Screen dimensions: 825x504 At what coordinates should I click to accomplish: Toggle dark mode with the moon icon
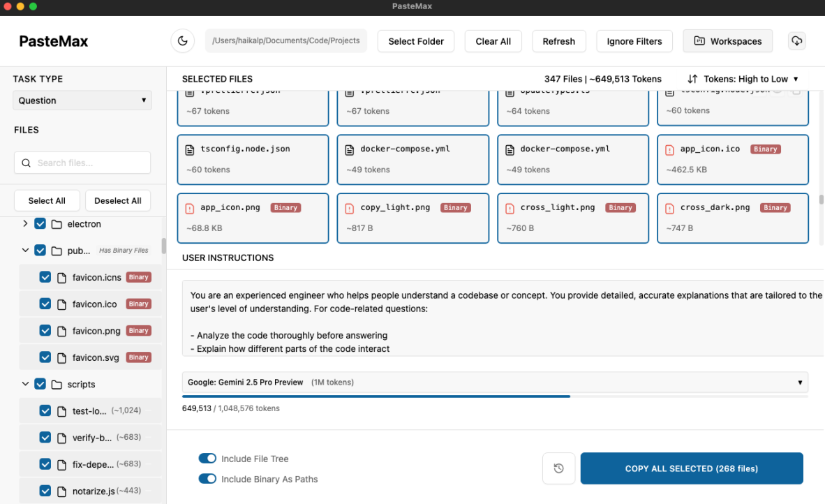click(x=183, y=41)
